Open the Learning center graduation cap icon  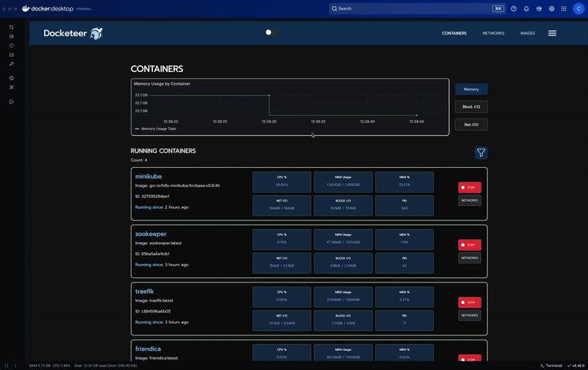pos(539,9)
